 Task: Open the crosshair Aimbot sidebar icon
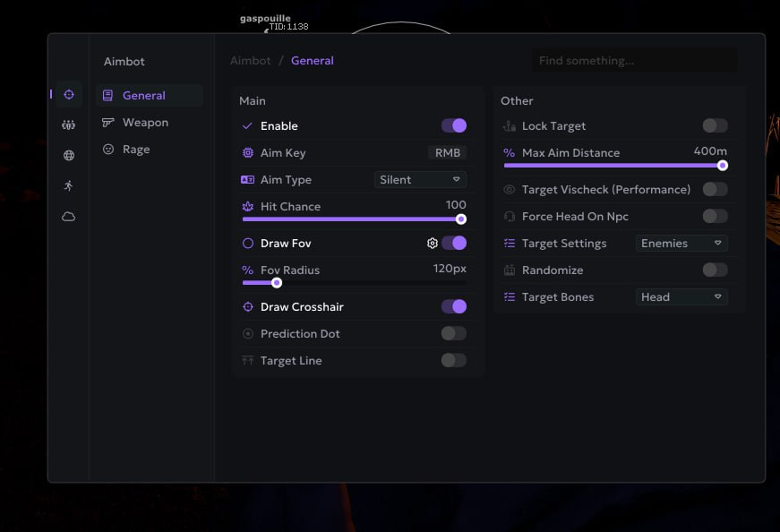coord(69,95)
